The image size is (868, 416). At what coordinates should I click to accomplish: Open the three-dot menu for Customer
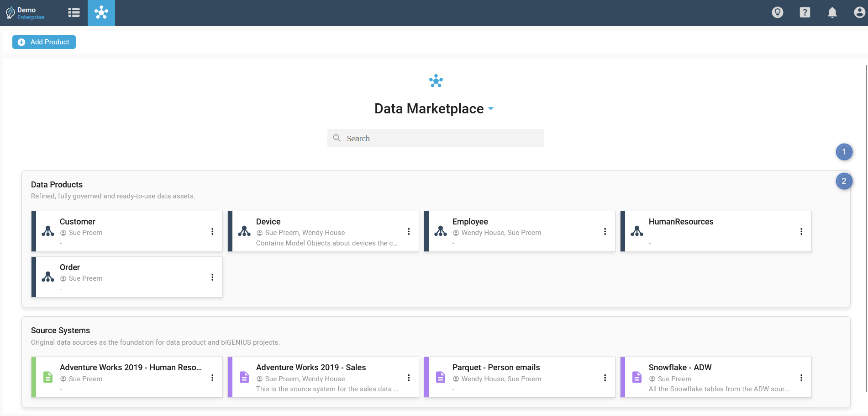tap(212, 232)
